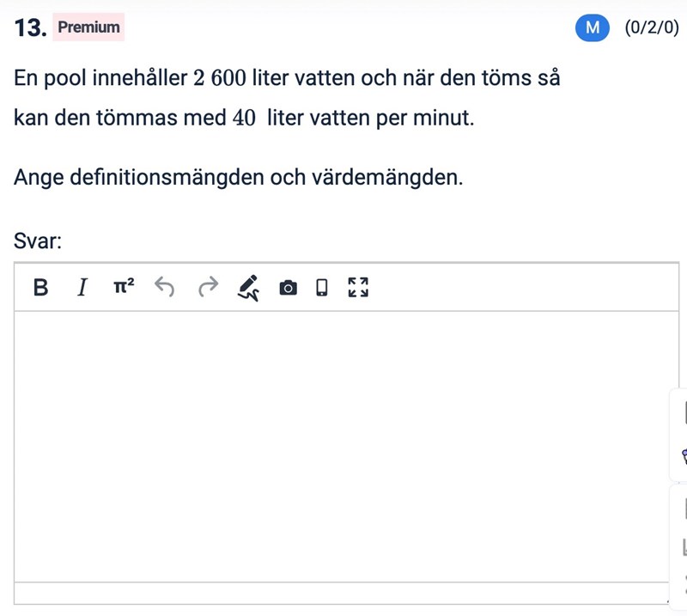Image resolution: width=687 pixels, height=616 pixels.
Task: Click question number 13
Action: click(x=29, y=27)
